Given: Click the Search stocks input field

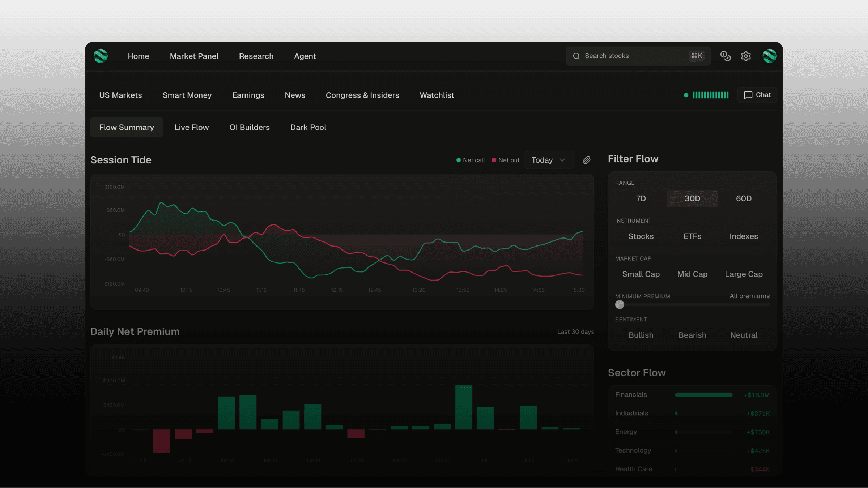Looking at the screenshot, I should (x=638, y=56).
